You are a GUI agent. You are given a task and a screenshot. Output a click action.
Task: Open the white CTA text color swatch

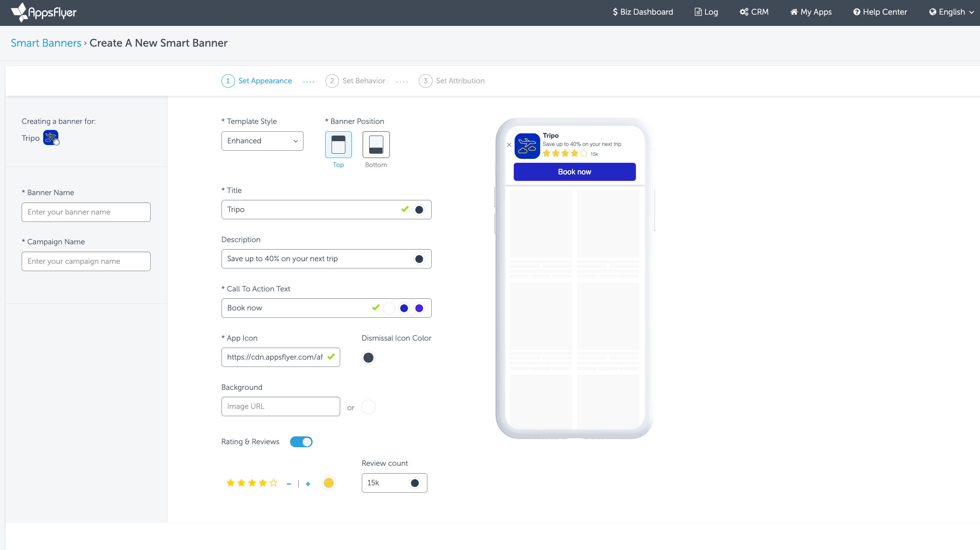[x=389, y=308]
